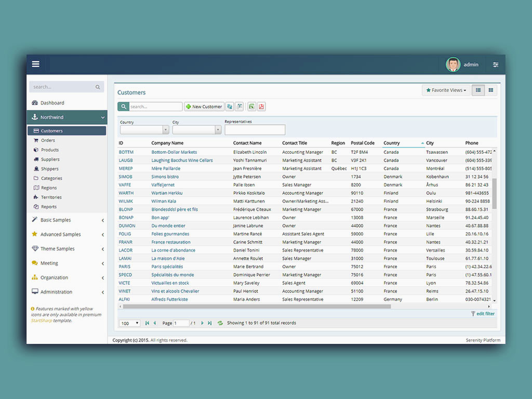Switch to list view layout
Screen dimensions: 532x399
point(478,90)
